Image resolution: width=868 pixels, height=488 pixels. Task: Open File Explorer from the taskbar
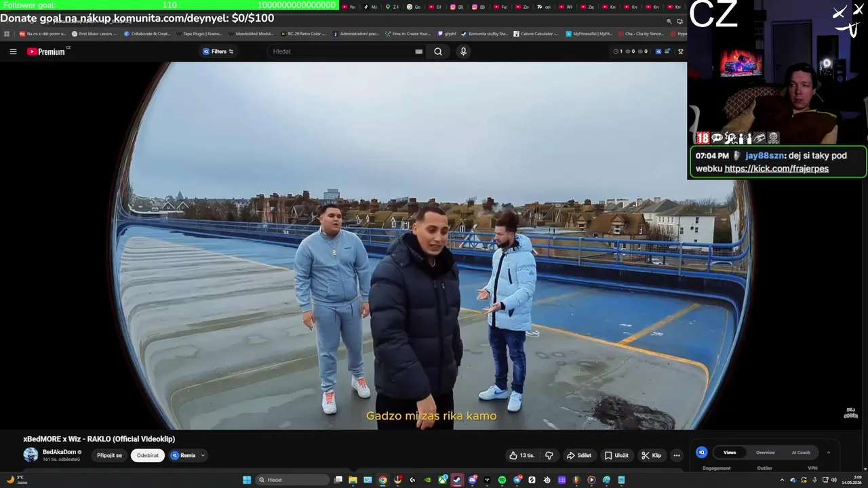[353, 480]
